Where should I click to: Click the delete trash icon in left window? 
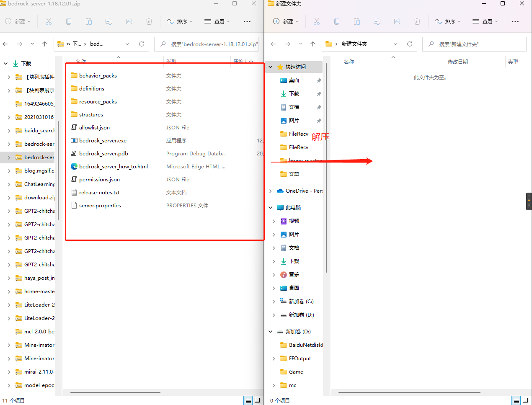pyautogui.click(x=149, y=21)
